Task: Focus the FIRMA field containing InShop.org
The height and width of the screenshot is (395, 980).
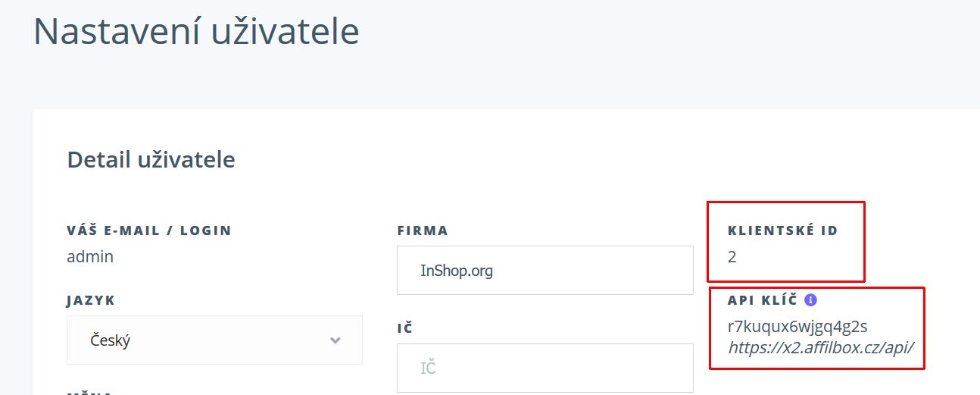Action: click(545, 270)
